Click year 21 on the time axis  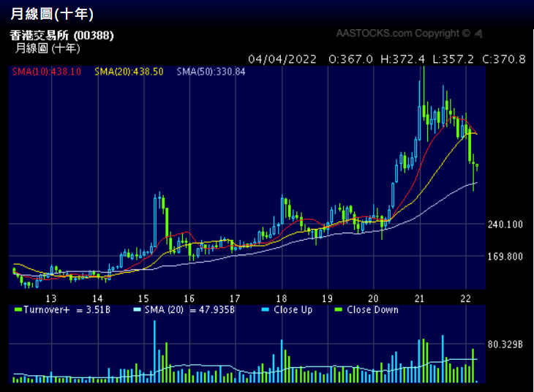[x=420, y=298]
